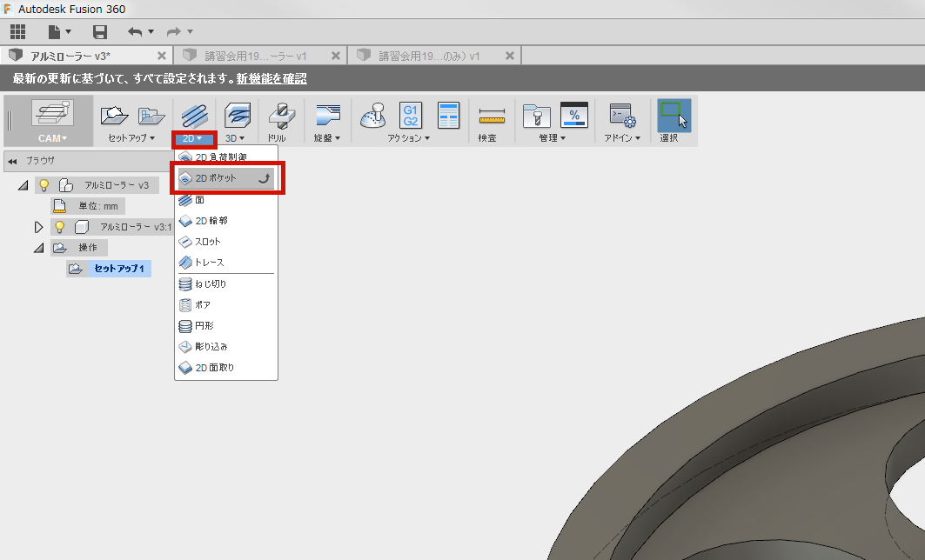Open the 新機能を確認 link
Screen dimensions: 925x560
click(271, 78)
